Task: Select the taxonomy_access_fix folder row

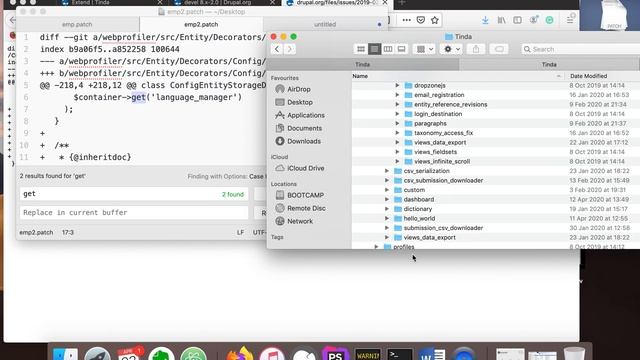Action: point(496,133)
